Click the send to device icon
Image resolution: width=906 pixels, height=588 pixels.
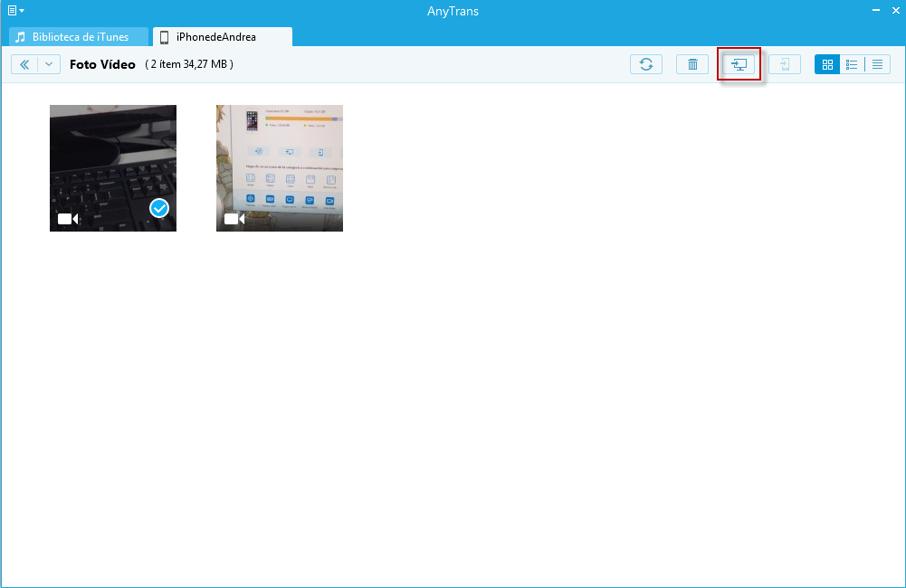[785, 64]
